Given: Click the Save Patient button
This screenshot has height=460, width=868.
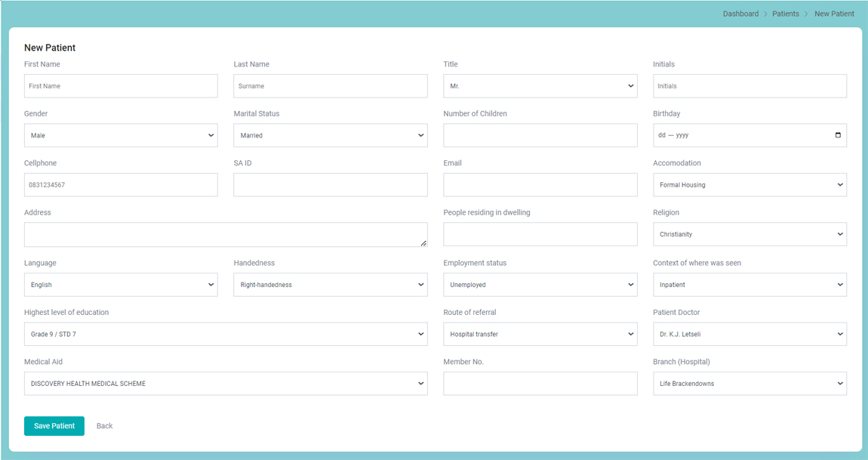Looking at the screenshot, I should 54,426.
